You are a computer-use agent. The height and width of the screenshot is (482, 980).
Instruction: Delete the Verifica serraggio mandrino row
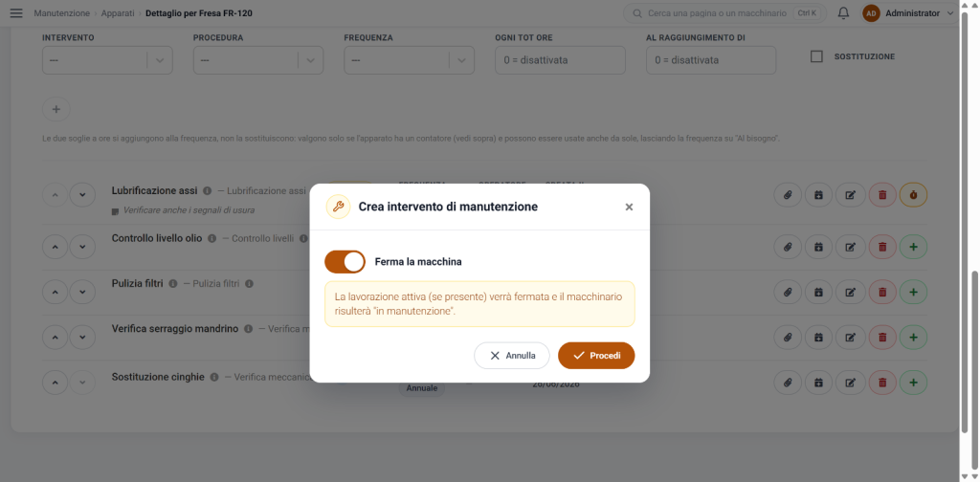pos(882,338)
